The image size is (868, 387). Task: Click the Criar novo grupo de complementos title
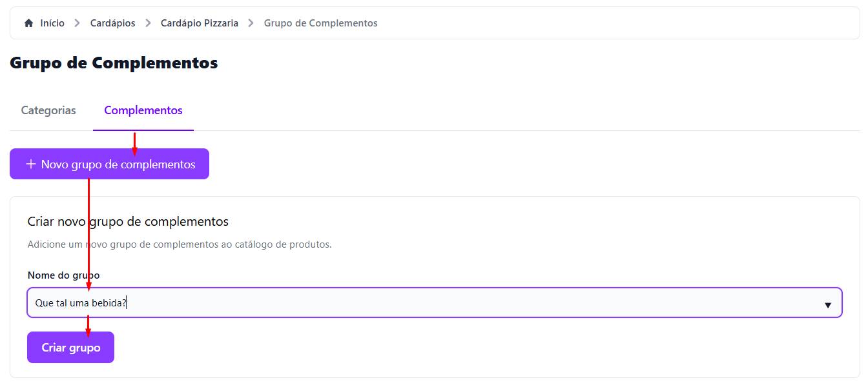(x=128, y=222)
